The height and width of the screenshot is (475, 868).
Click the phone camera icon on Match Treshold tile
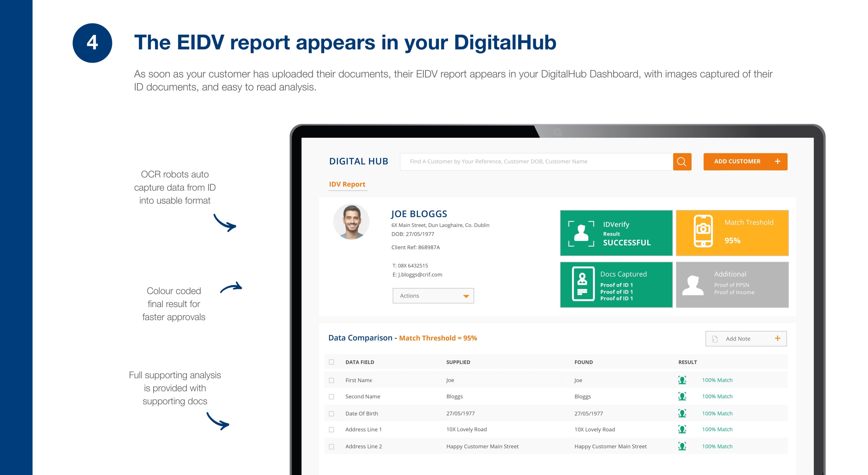(703, 231)
